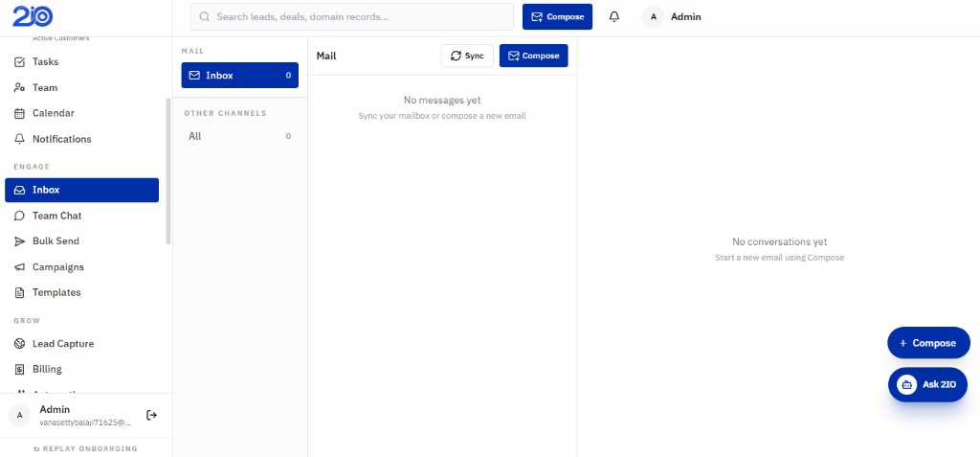
Task: Select the Inbox mail folder
Action: (240, 75)
